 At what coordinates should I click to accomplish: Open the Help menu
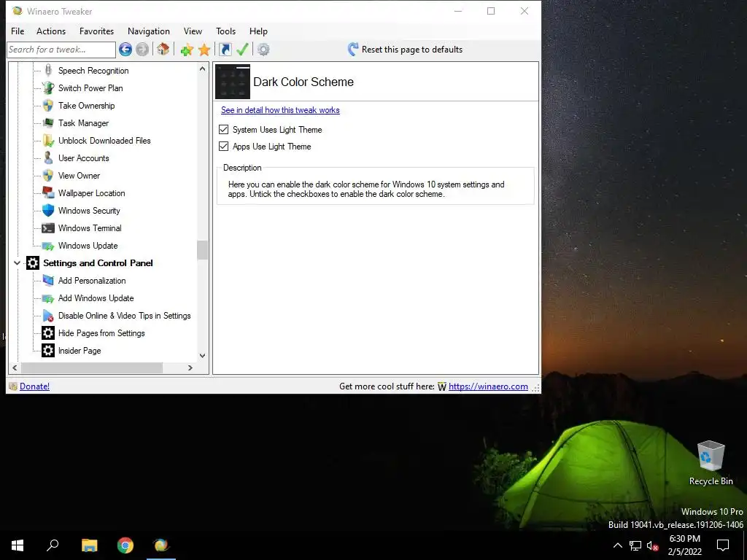click(x=258, y=31)
